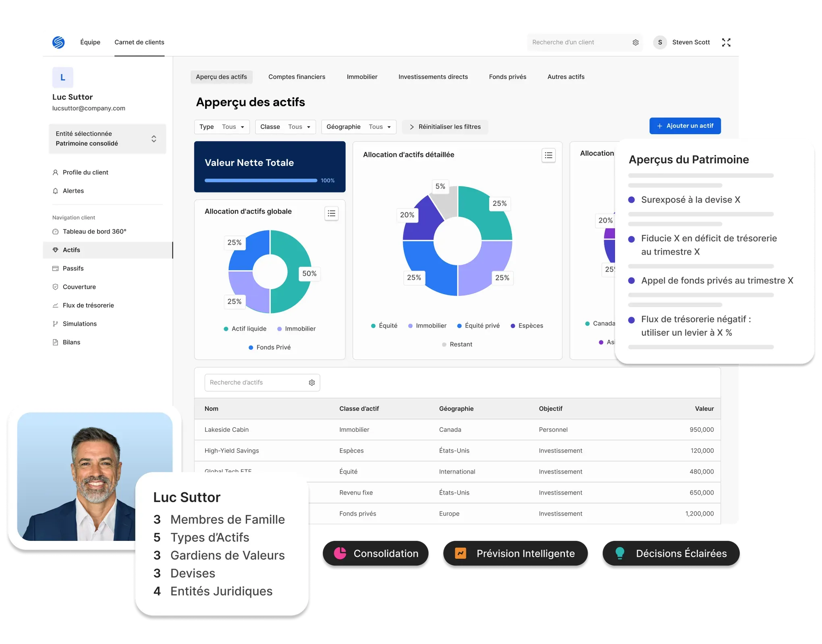
Task: Open the Classe filter dropdown
Action: pos(285,127)
